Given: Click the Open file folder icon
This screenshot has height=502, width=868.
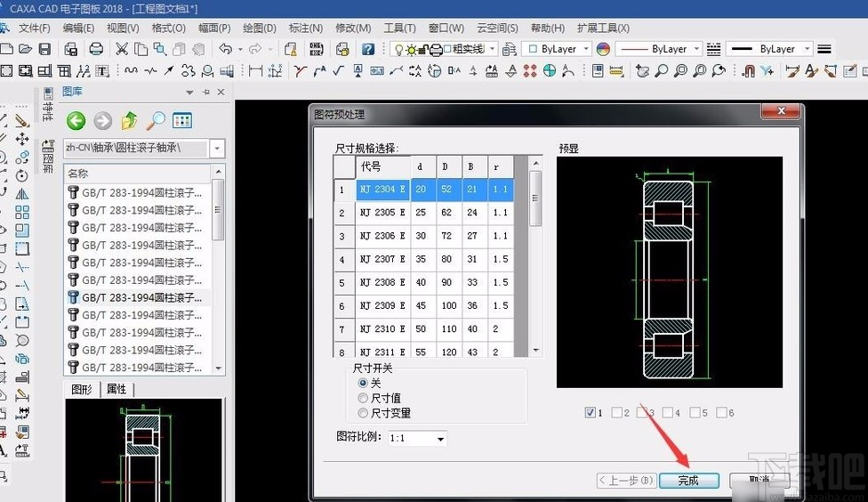Looking at the screenshot, I should point(26,49).
